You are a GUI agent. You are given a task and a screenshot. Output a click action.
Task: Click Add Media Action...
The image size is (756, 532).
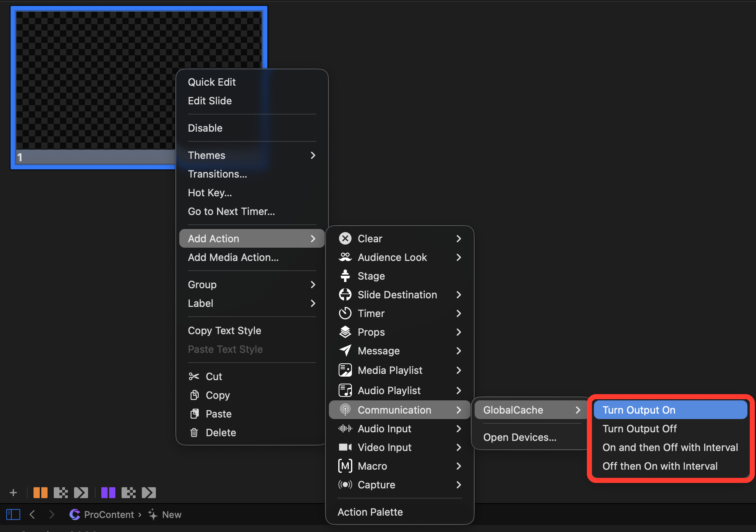click(x=252, y=257)
